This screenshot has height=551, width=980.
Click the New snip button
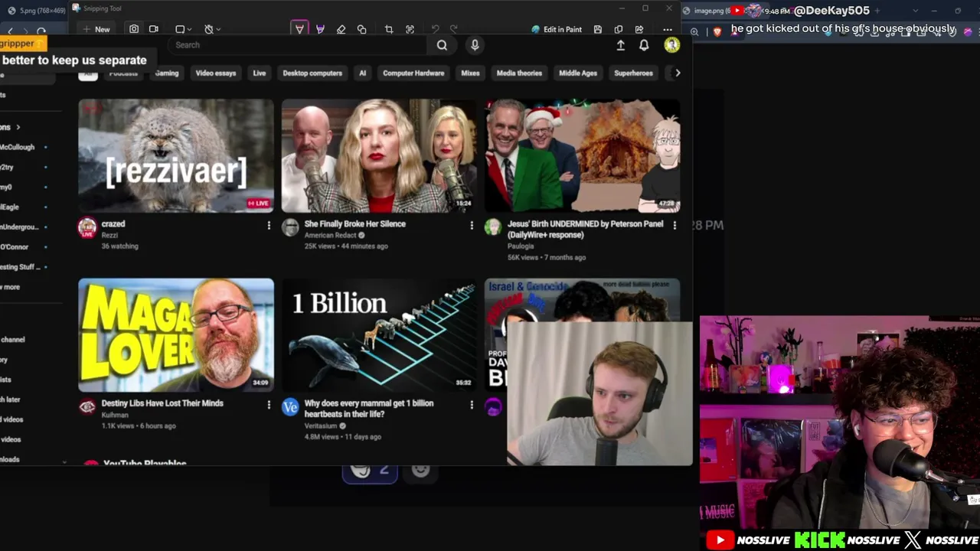pyautogui.click(x=96, y=29)
